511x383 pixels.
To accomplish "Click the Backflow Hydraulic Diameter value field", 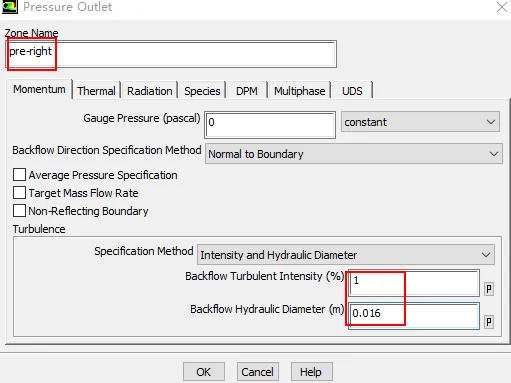I will click(x=414, y=316).
